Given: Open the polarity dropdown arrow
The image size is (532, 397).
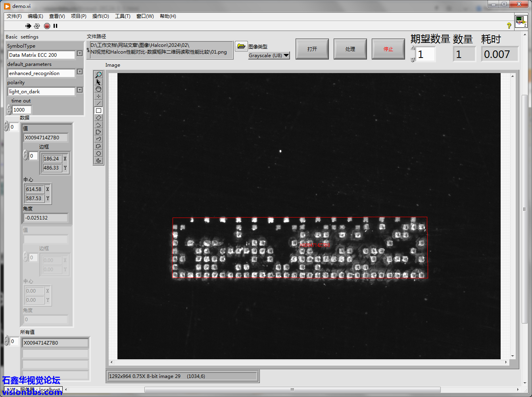Looking at the screenshot, I should click(x=80, y=90).
